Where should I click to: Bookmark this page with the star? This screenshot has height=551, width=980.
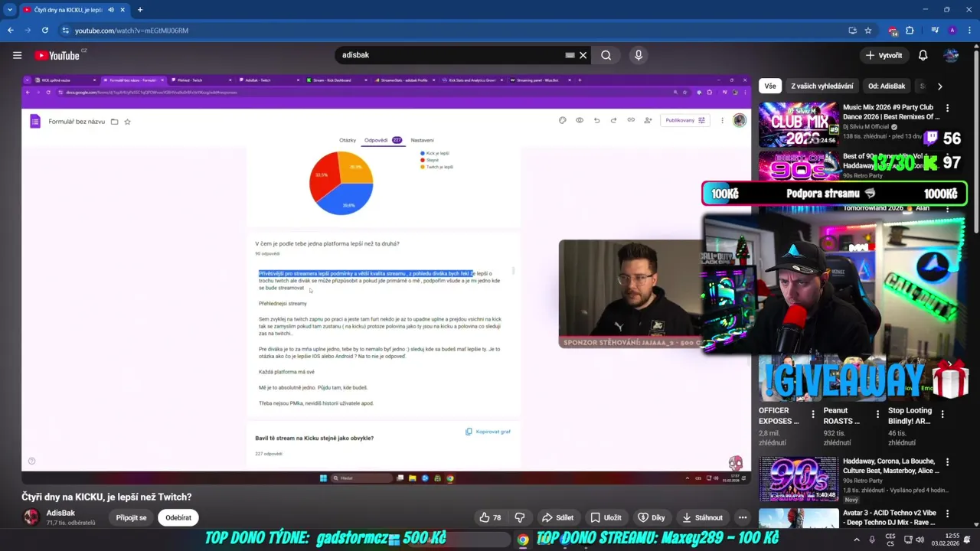pos(868,31)
